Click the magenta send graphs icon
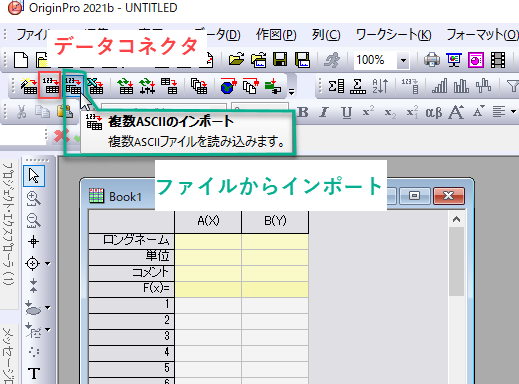 tap(476, 60)
